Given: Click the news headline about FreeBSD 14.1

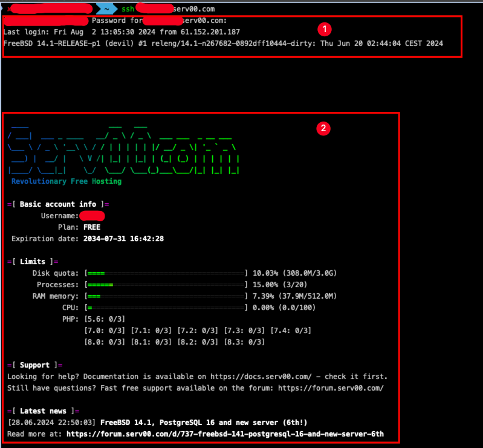Looking at the screenshot, I should click(204, 423).
